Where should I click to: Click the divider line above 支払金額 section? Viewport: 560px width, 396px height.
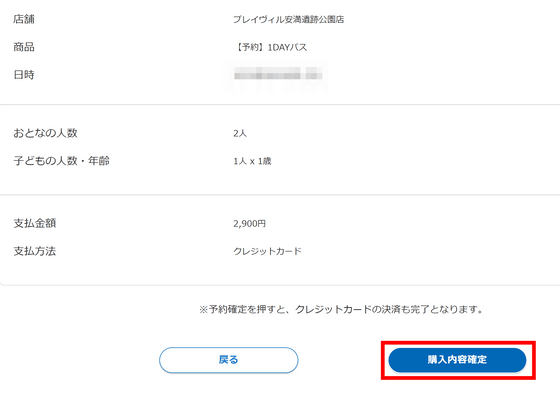click(280, 195)
